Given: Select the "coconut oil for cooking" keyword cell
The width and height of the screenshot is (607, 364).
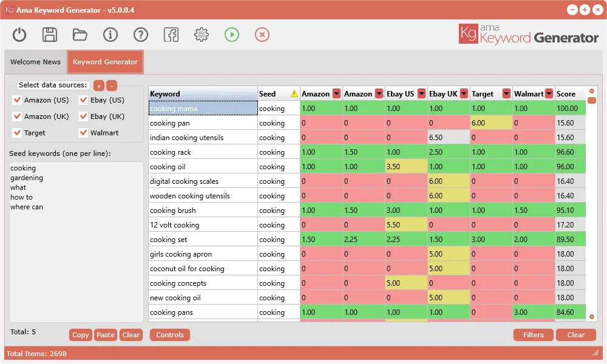Looking at the screenshot, I should tap(203, 269).
